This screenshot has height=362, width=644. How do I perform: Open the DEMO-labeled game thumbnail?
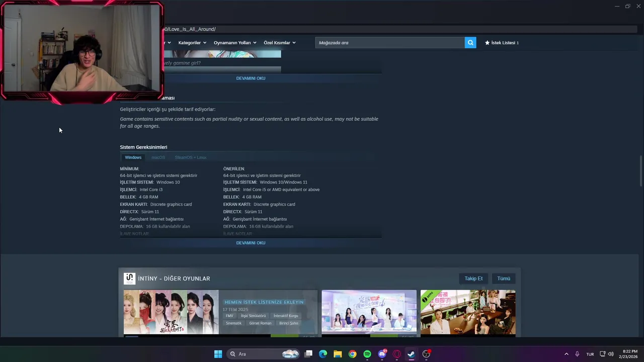(468, 312)
